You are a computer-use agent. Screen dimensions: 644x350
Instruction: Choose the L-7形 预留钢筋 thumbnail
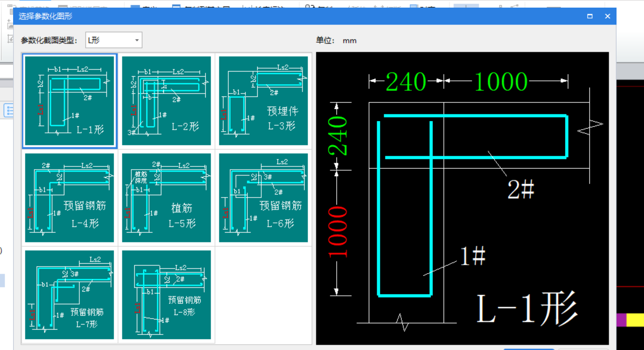coord(70,295)
